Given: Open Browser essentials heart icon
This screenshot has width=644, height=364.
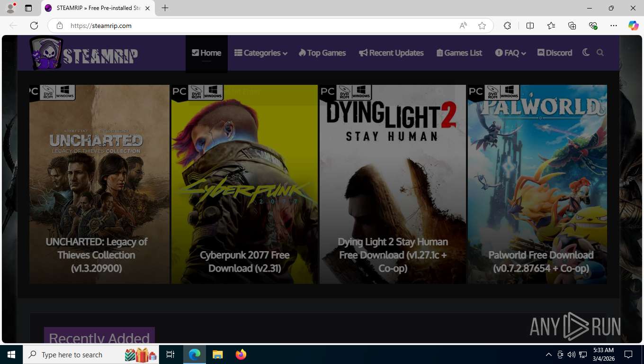Looking at the screenshot, I should tap(593, 26).
